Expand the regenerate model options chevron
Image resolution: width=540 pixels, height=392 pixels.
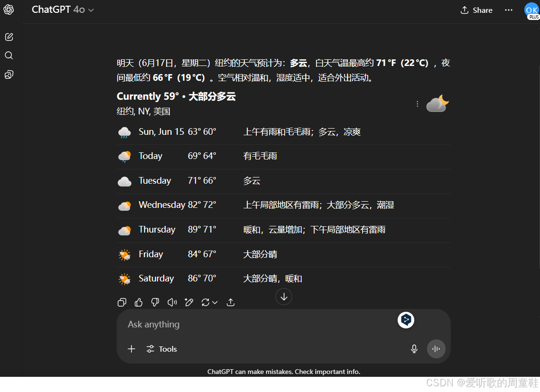215,302
